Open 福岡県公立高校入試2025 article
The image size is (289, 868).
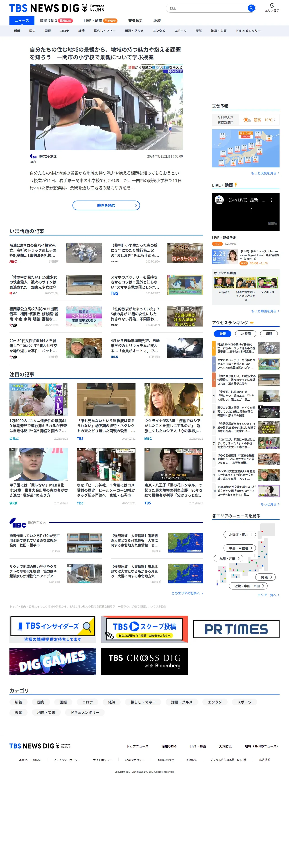(56, 316)
